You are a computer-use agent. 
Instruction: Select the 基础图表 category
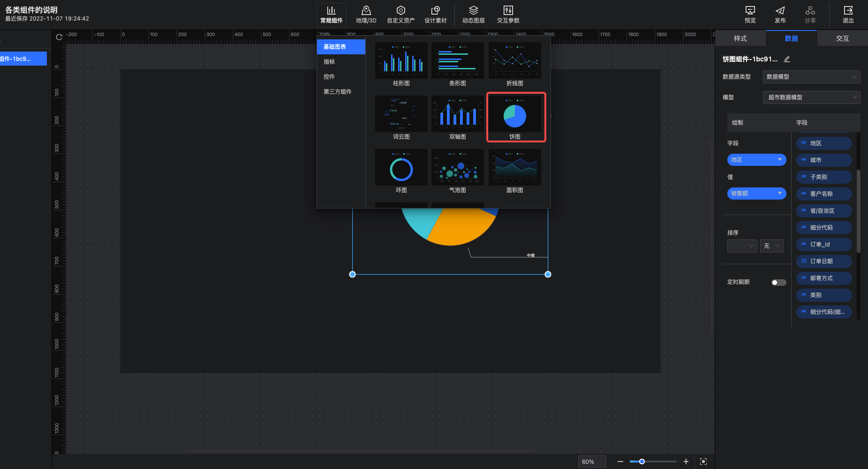[341, 47]
